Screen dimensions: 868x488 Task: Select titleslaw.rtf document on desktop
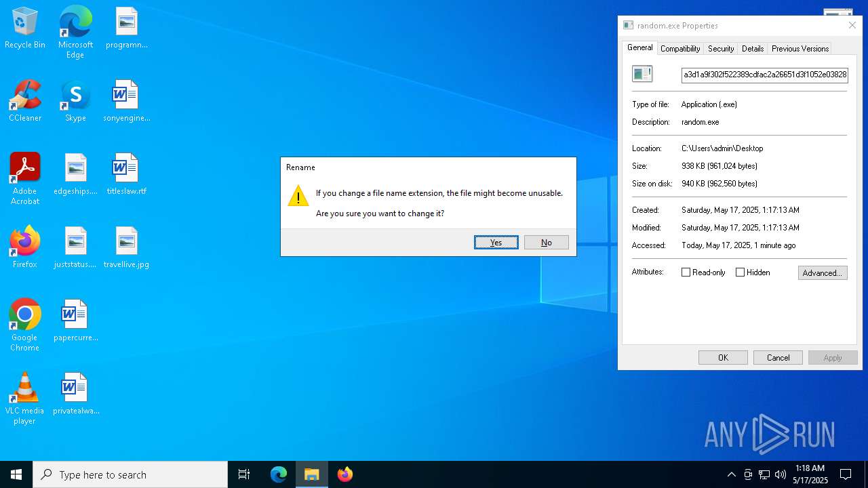[x=126, y=175]
